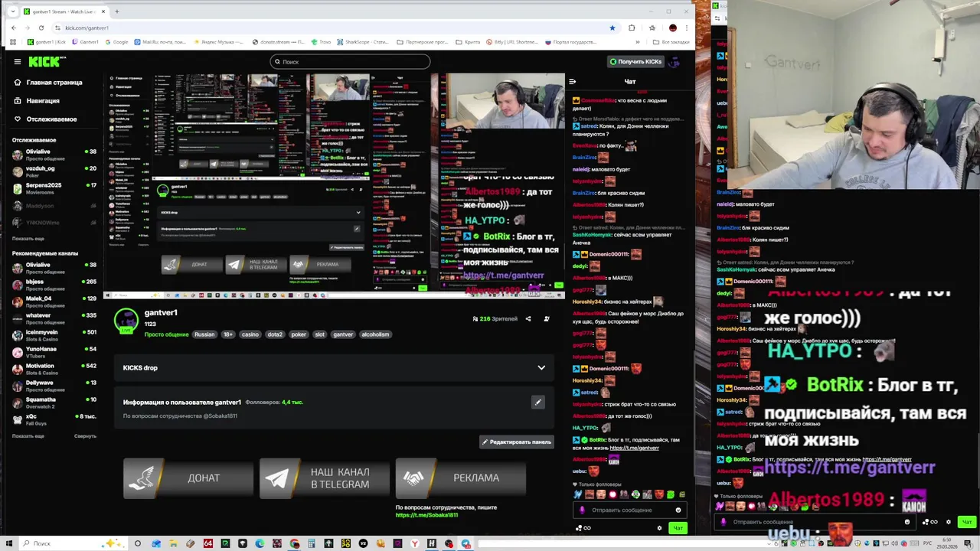Click the casino tag
The height and width of the screenshot is (551, 980).
(x=250, y=334)
